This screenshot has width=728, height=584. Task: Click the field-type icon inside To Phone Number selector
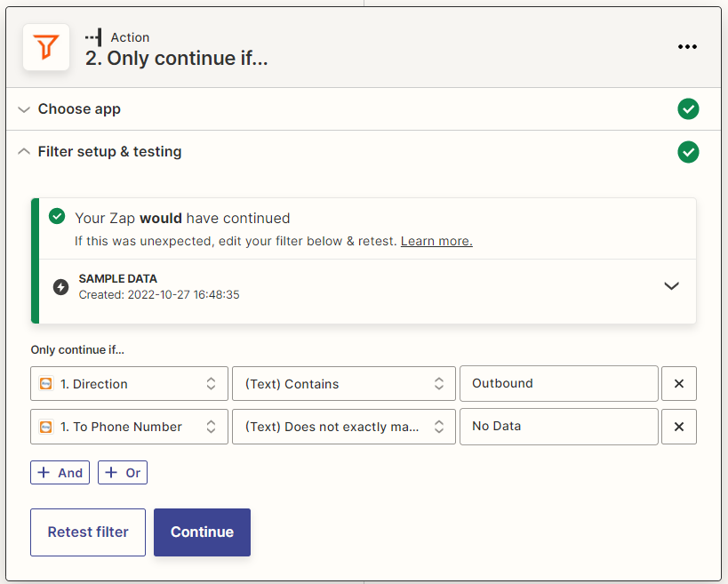click(45, 427)
